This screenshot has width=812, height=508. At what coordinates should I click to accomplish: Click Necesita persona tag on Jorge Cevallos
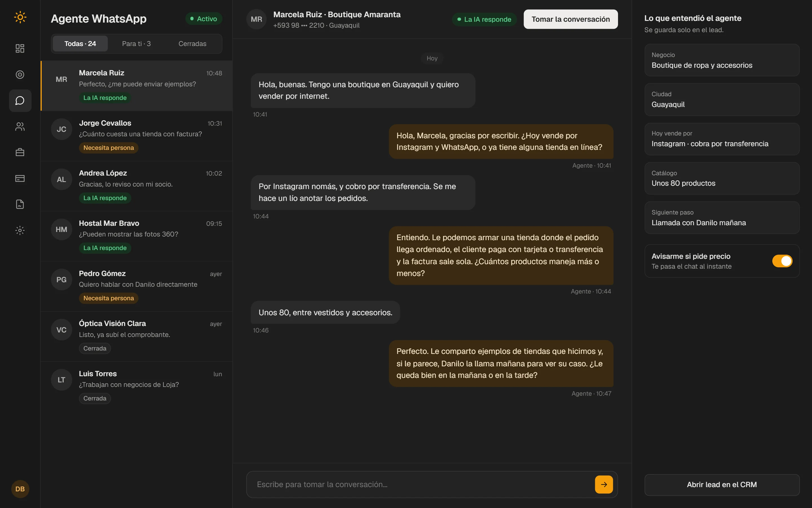point(108,148)
